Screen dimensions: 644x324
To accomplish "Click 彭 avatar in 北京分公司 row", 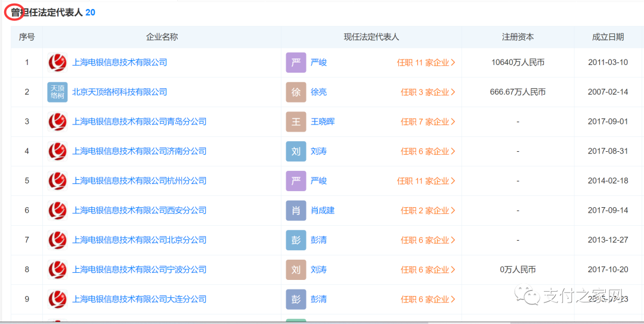I will click(x=296, y=240).
